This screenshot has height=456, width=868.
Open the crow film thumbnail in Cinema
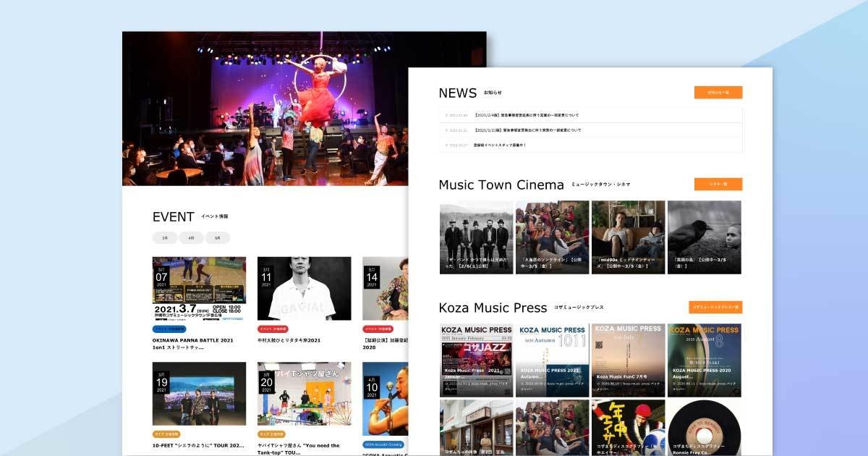[x=705, y=237]
